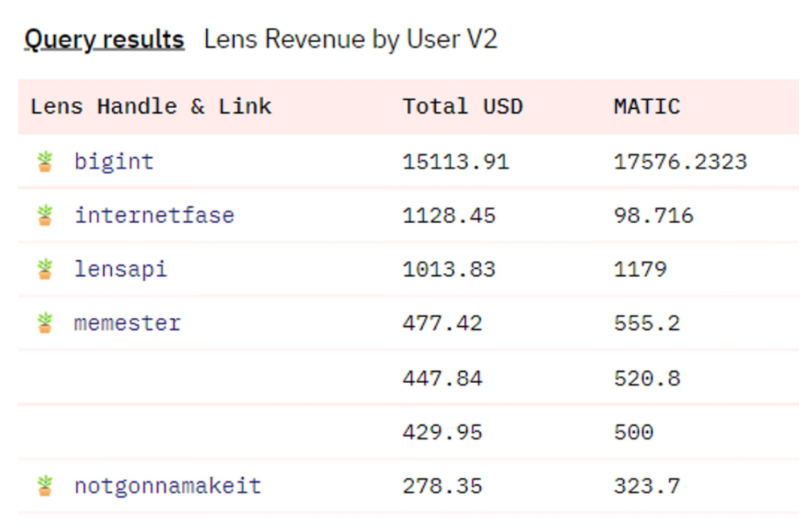
Task: Sort by the Total USD column header
Action: (463, 107)
